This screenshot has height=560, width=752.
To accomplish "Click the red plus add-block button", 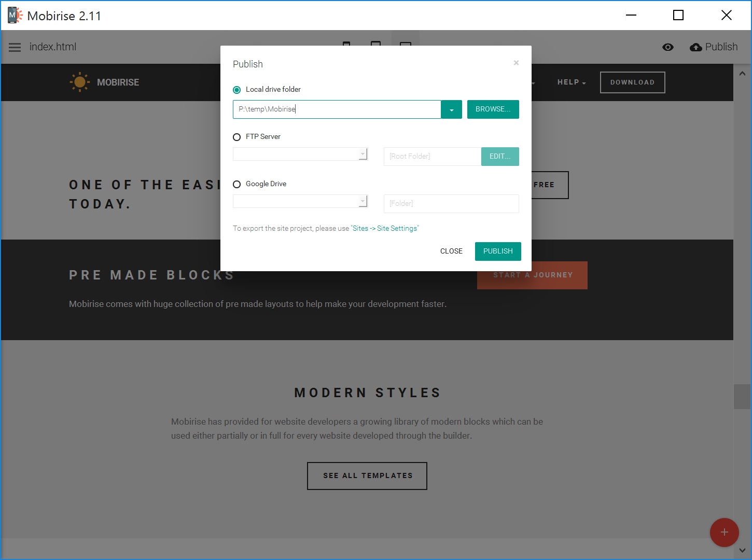I will click(x=724, y=532).
